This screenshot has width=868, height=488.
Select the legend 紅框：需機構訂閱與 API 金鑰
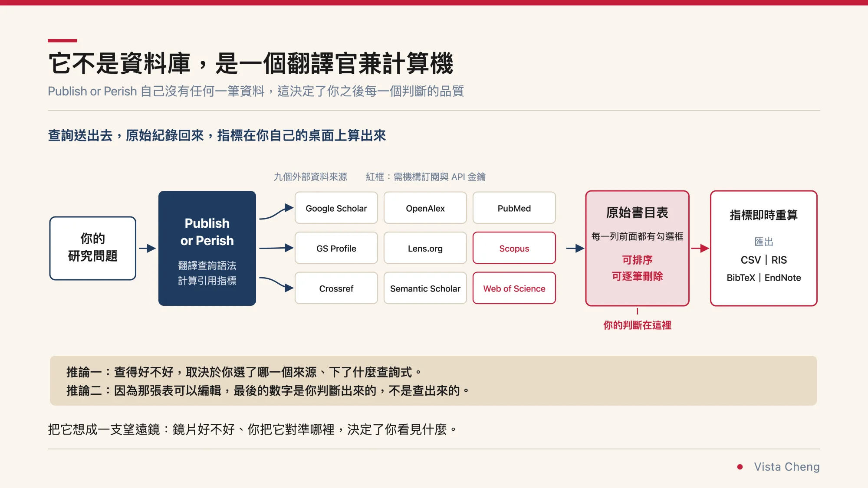426,177
